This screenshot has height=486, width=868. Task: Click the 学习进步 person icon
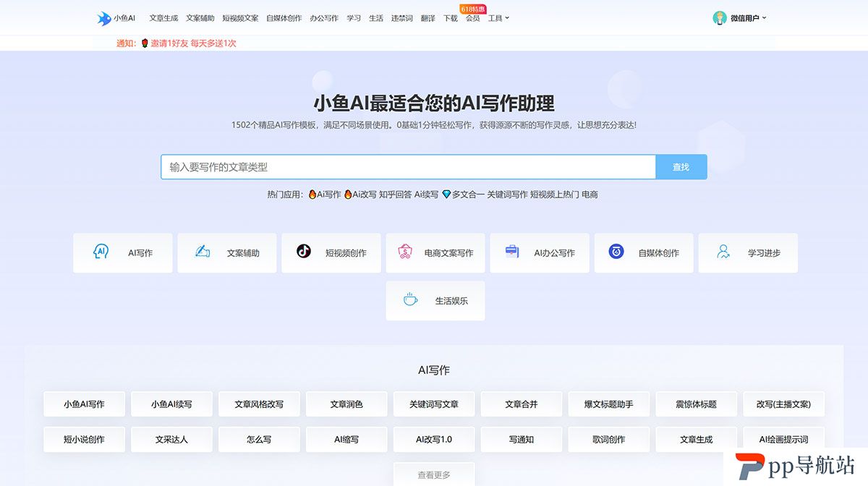click(x=723, y=252)
